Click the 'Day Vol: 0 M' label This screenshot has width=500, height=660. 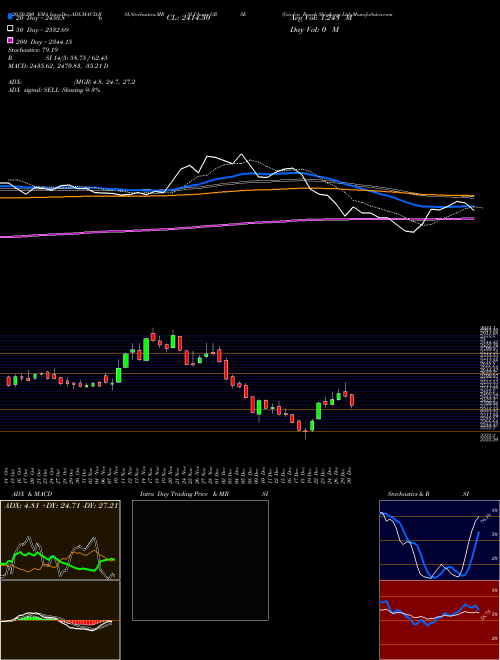point(314,29)
